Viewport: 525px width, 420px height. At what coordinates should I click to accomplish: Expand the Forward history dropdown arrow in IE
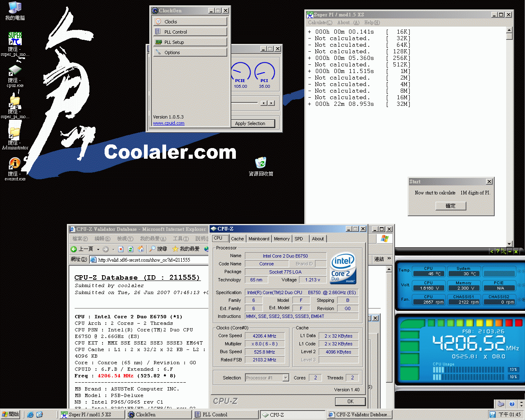[x=113, y=249]
